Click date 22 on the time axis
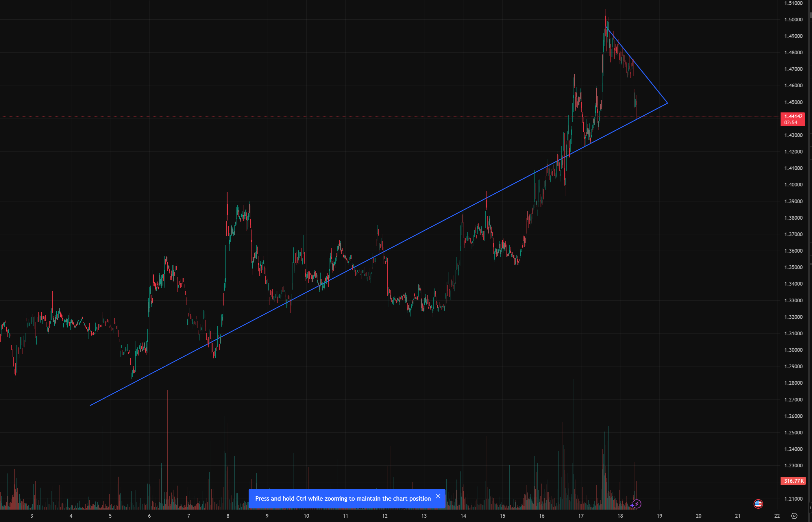The image size is (812, 522). pyautogui.click(x=777, y=516)
